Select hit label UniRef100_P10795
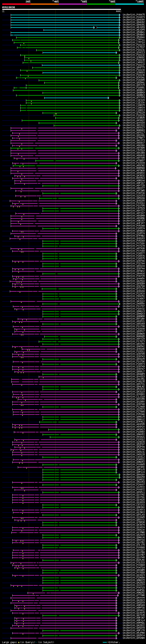 tap(133, 206)
